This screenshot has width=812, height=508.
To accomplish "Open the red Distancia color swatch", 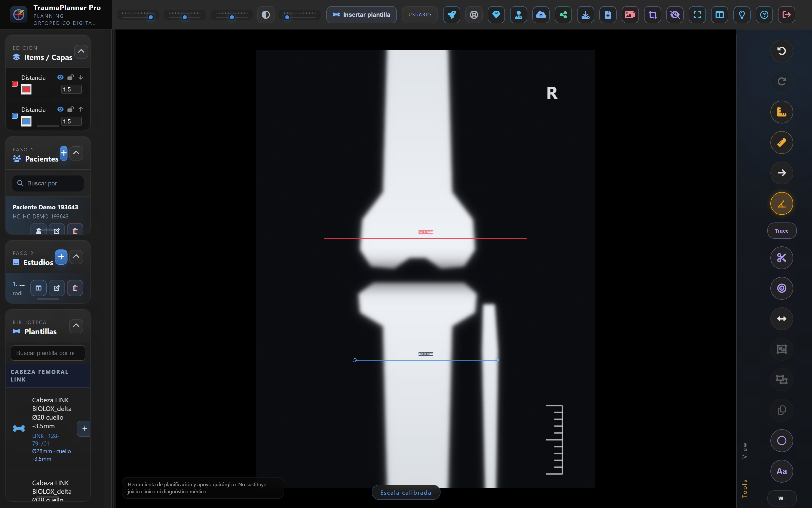I will tap(26, 89).
